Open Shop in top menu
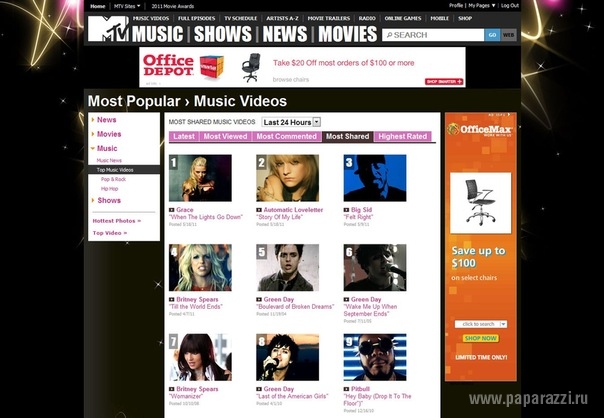The height and width of the screenshot is (418, 604). pos(465,18)
